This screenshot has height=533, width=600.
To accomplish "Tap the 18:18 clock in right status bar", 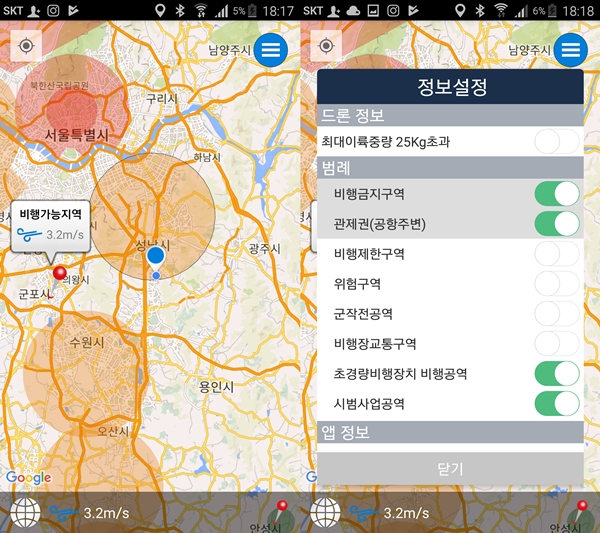I will 578,11.
